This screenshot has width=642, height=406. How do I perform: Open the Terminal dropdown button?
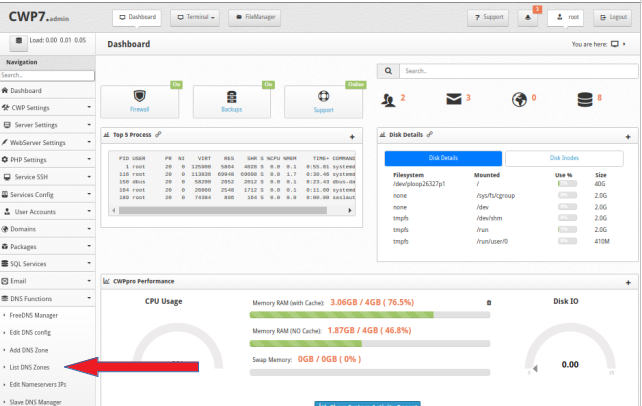195,18
